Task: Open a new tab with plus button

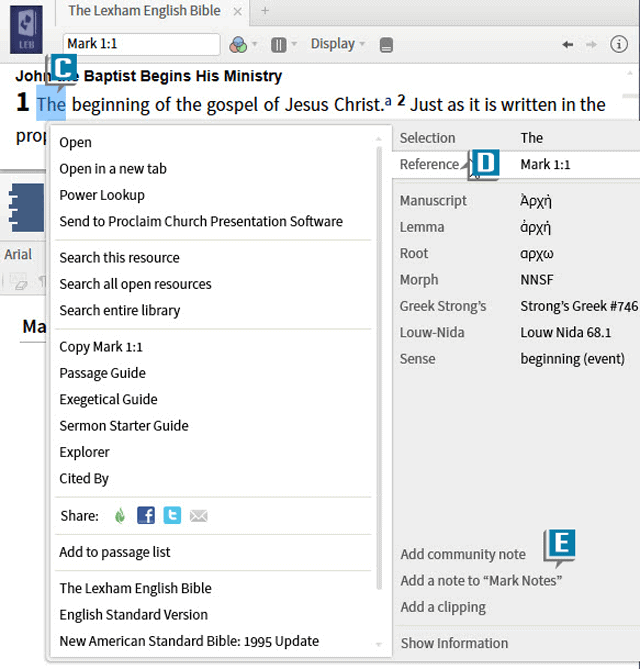Action: click(265, 11)
